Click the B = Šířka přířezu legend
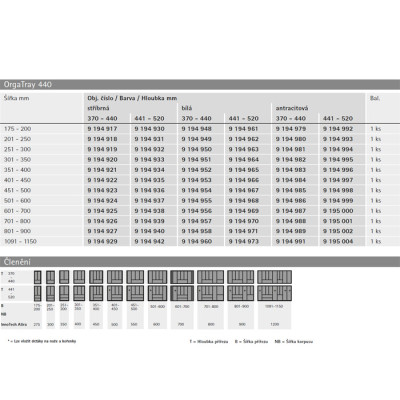The width and height of the screenshot is (400, 400). (251, 342)
